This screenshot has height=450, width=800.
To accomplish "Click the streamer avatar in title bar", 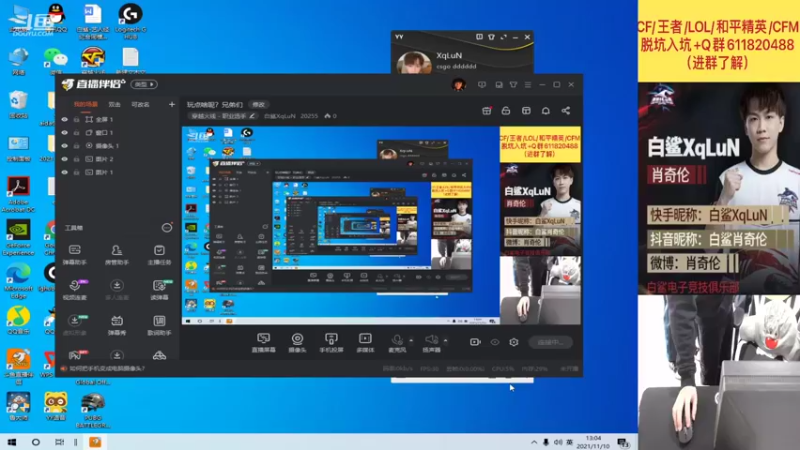I will point(459,84).
